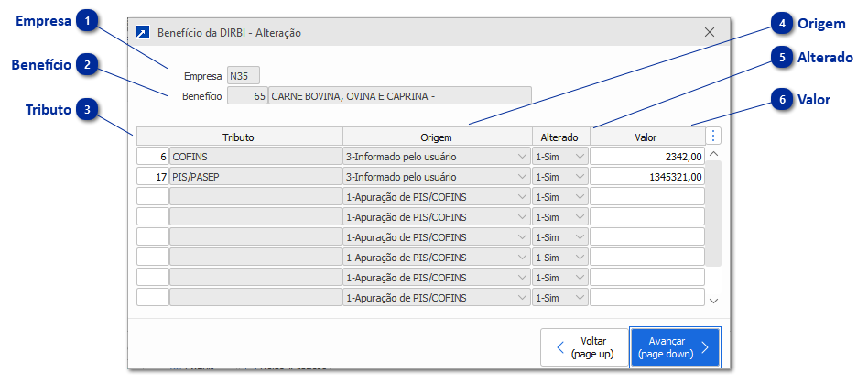868x384 pixels.
Task: Click the Valor field showing 2342,00
Action: coord(647,157)
